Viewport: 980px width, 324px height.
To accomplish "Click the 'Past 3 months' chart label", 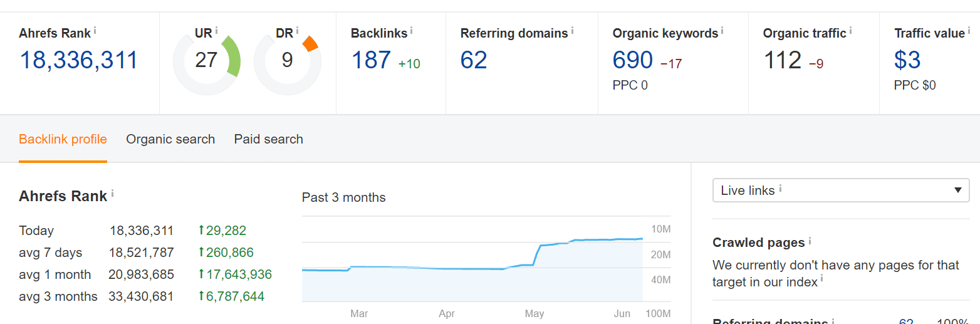I will point(344,197).
